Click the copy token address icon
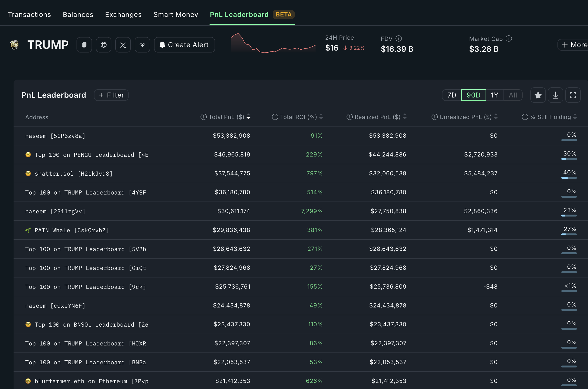Viewport: 588px width, 389px height. [x=84, y=45]
